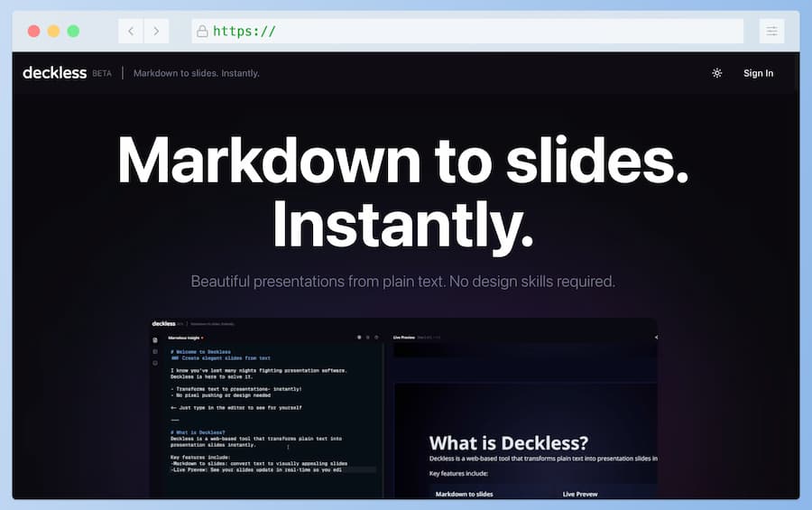Viewport: 812px width, 510px height.
Task: Click the BETA badge beside the logo
Action: click(x=102, y=74)
